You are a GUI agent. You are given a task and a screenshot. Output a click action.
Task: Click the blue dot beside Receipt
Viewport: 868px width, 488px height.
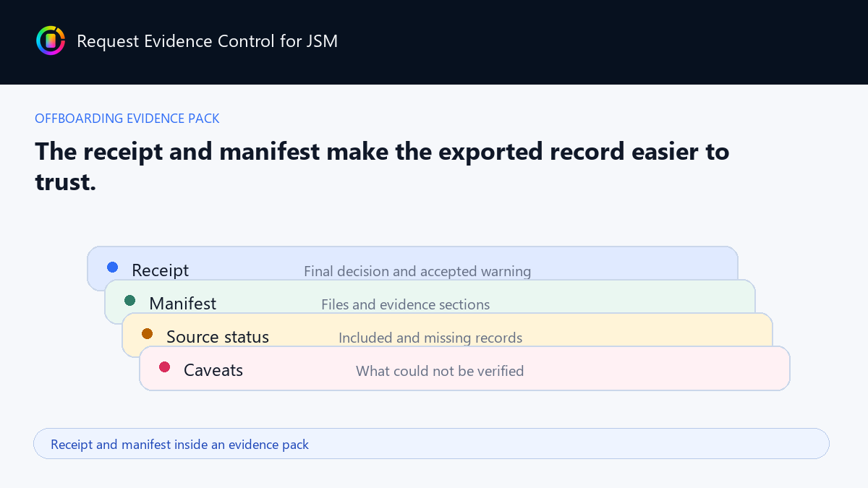point(113,267)
